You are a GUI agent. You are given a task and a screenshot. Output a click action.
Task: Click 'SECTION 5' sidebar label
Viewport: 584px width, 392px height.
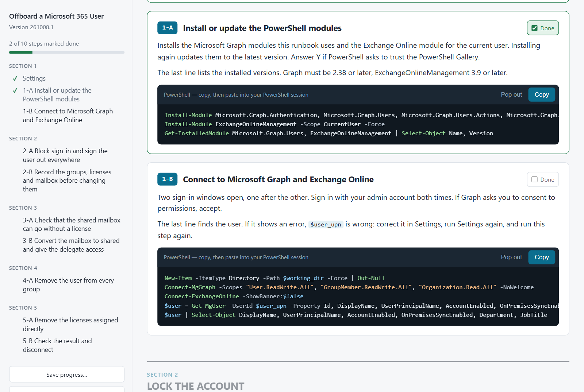(23, 308)
